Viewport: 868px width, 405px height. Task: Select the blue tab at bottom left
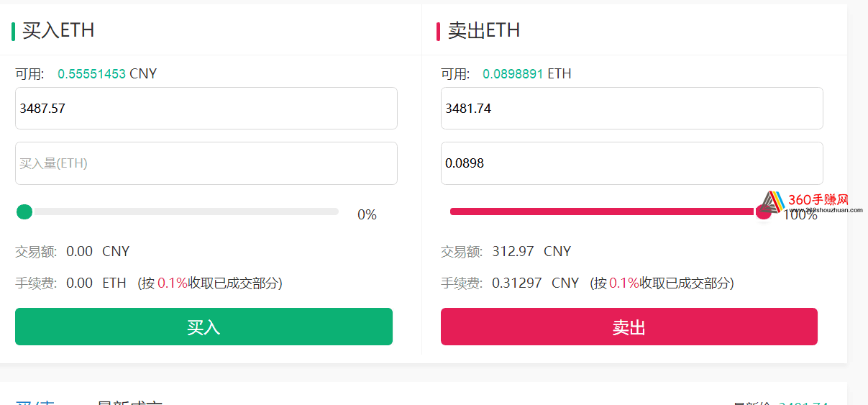35,403
